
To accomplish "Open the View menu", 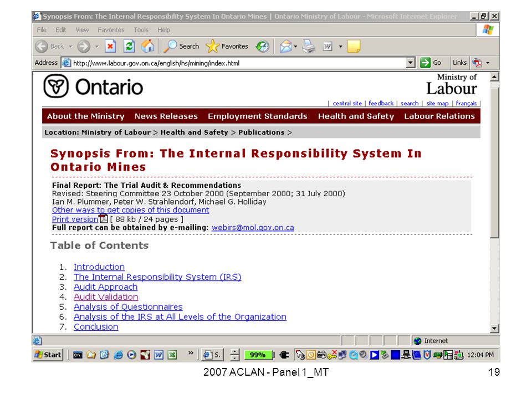I will point(82,30).
